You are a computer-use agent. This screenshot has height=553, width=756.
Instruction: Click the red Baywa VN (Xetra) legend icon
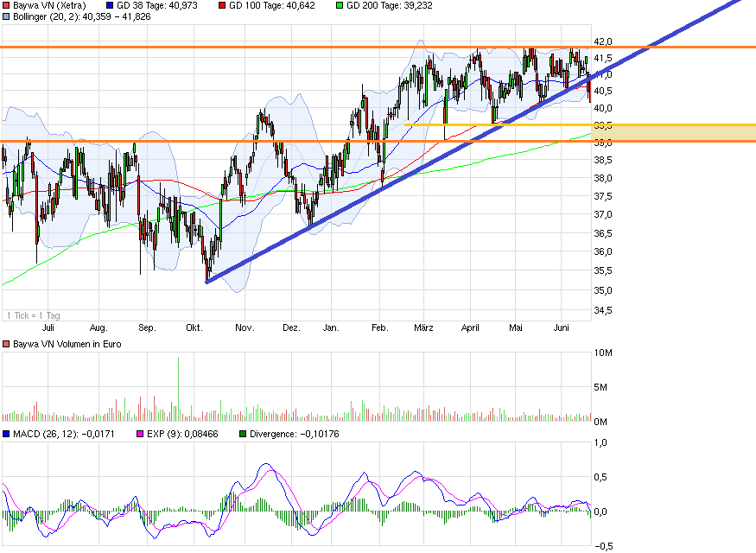coord(6,5)
